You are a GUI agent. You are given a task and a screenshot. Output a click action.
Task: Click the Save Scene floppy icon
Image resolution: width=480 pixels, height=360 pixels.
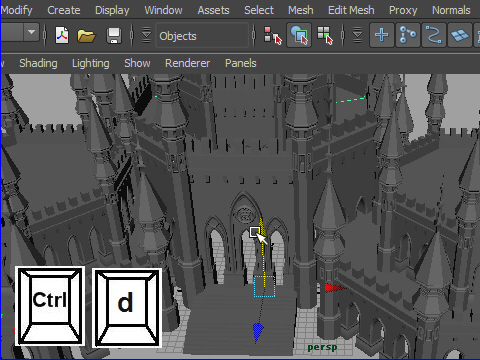tap(114, 35)
